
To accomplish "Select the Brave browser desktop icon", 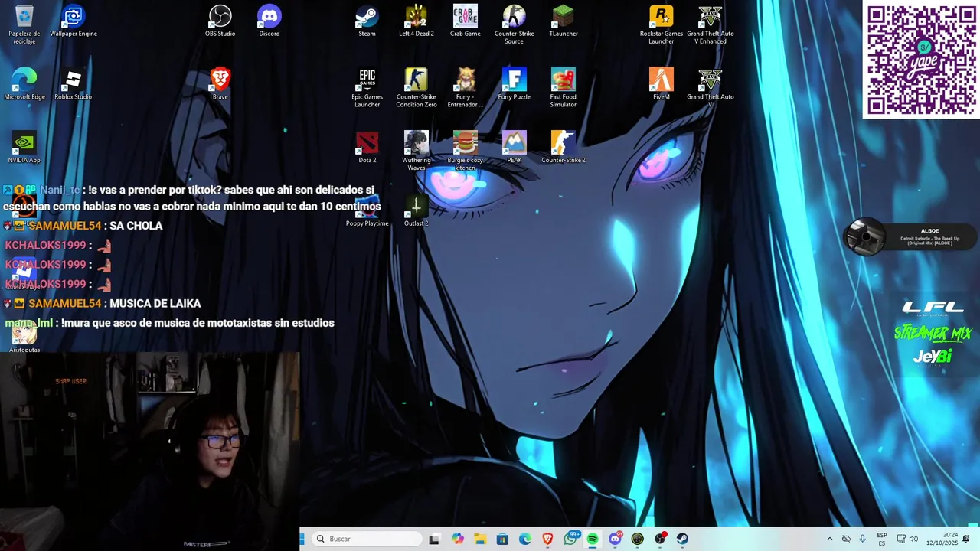I will tap(220, 84).
